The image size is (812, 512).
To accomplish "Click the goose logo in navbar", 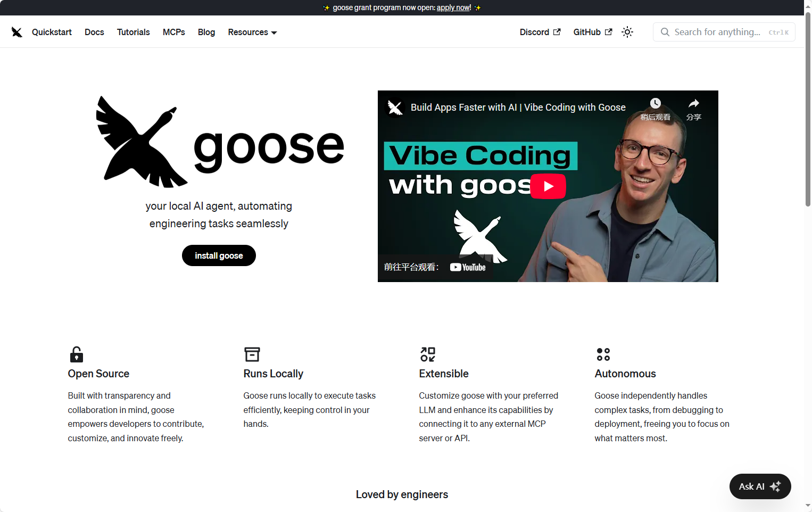I will point(17,32).
